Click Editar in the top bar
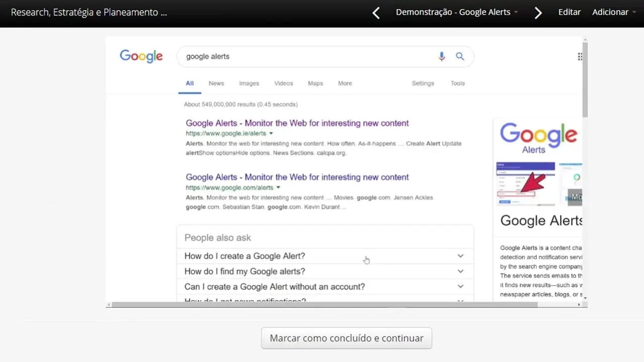Screen dimensions: 644x362 click(570, 12)
